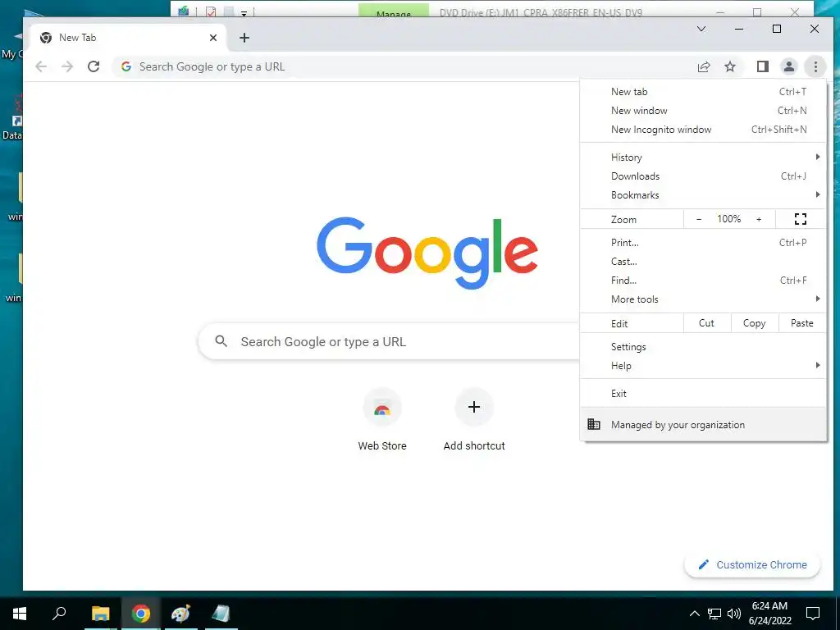Screen dimensions: 840x630
Task: Click the 100% zoom value
Action: (x=728, y=219)
